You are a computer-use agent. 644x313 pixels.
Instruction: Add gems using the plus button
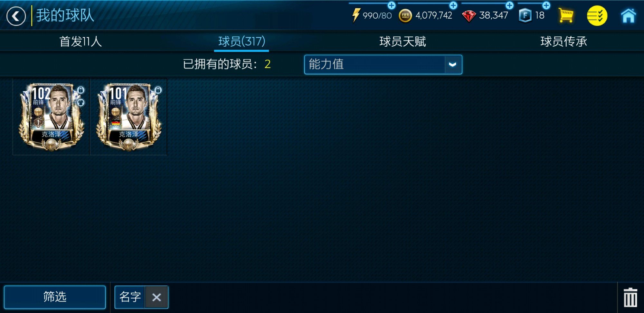pos(509,5)
